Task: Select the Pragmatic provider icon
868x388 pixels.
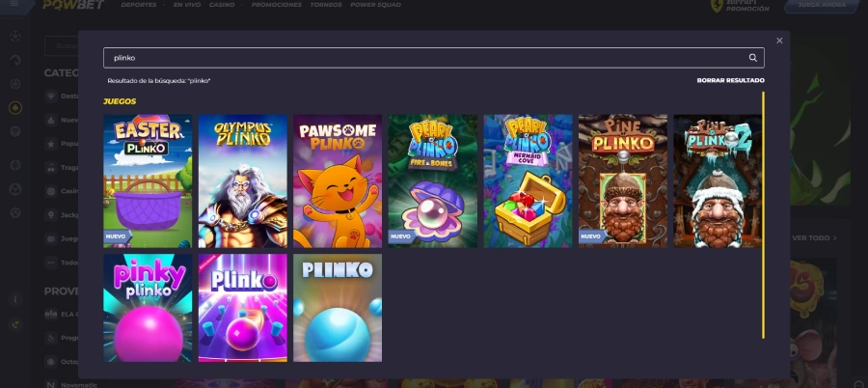Action: (x=51, y=338)
